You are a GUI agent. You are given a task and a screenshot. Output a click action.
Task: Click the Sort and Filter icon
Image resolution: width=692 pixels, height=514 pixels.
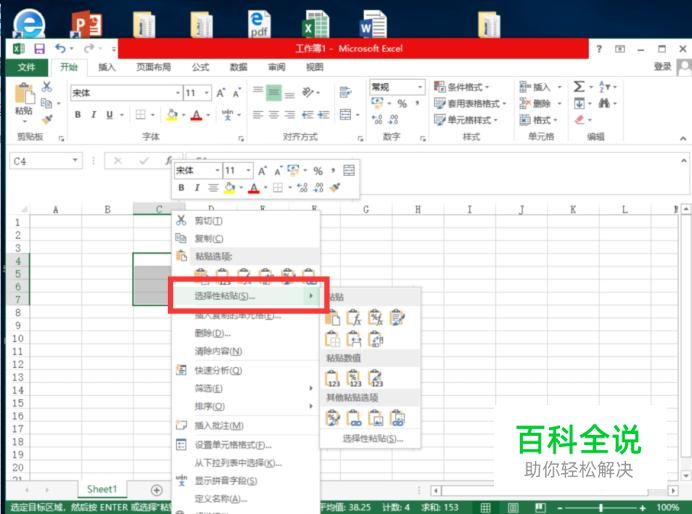click(604, 87)
